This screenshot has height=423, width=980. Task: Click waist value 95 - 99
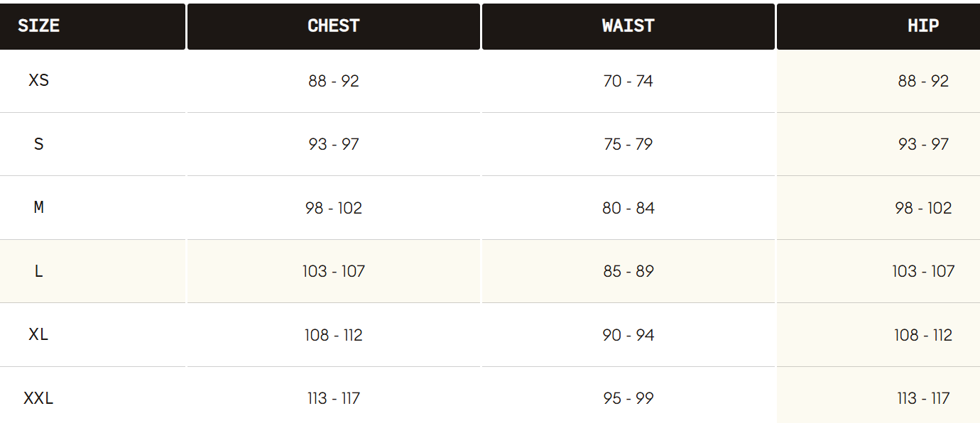628,398
